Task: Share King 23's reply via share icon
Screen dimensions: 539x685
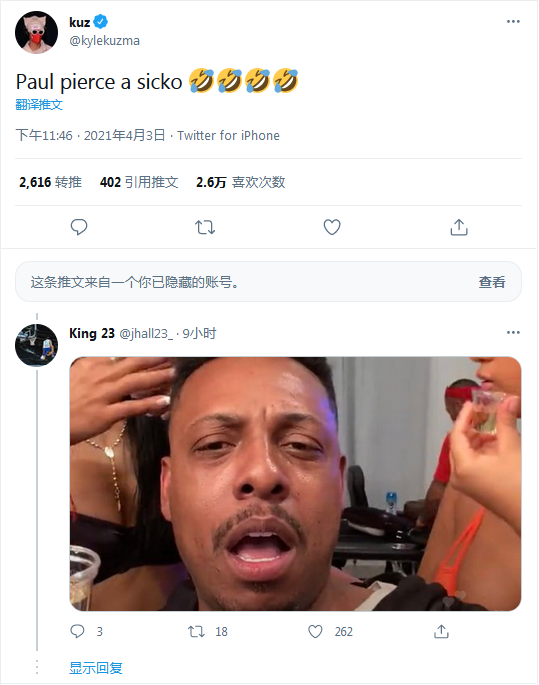Action: pyautogui.click(x=441, y=631)
